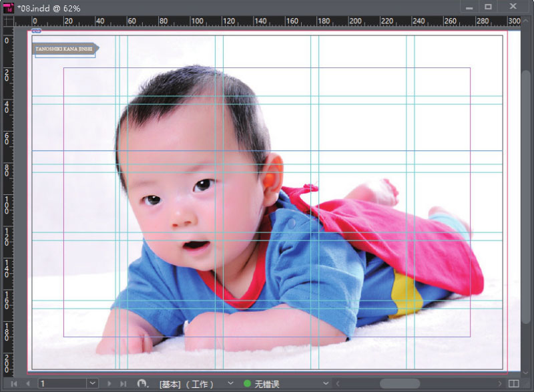
Task: Click the small frame link badge at top-left
Action: (x=36, y=31)
